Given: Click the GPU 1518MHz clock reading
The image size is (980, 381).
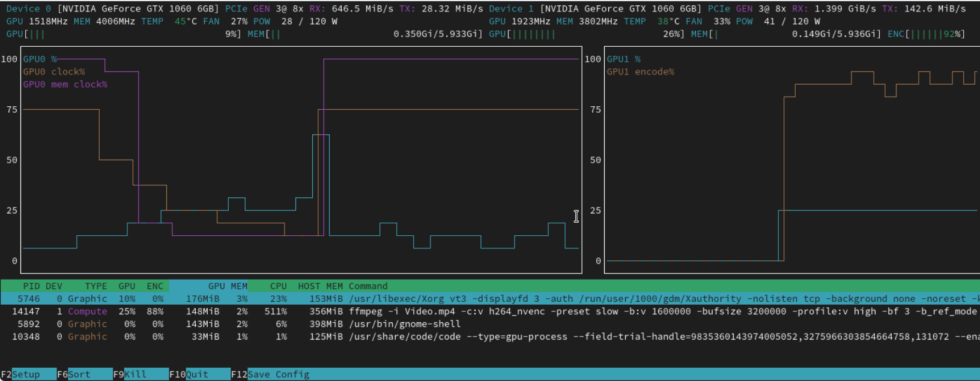Looking at the screenshot, I should point(37,21).
